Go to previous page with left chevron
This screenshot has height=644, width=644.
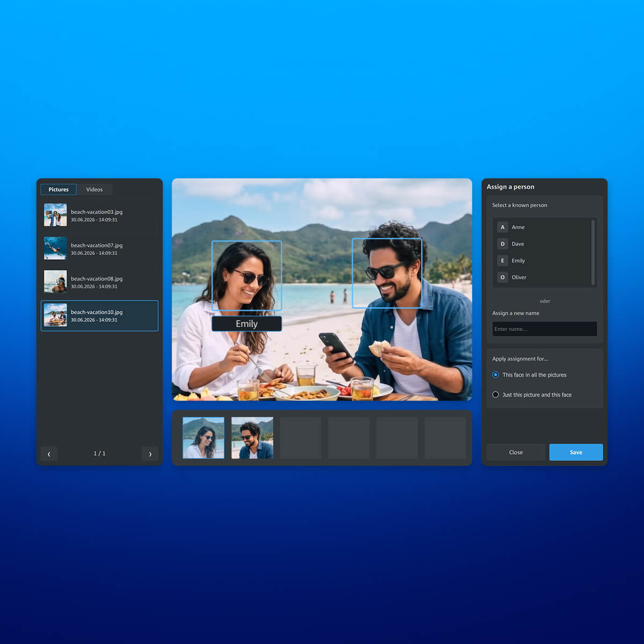click(49, 453)
